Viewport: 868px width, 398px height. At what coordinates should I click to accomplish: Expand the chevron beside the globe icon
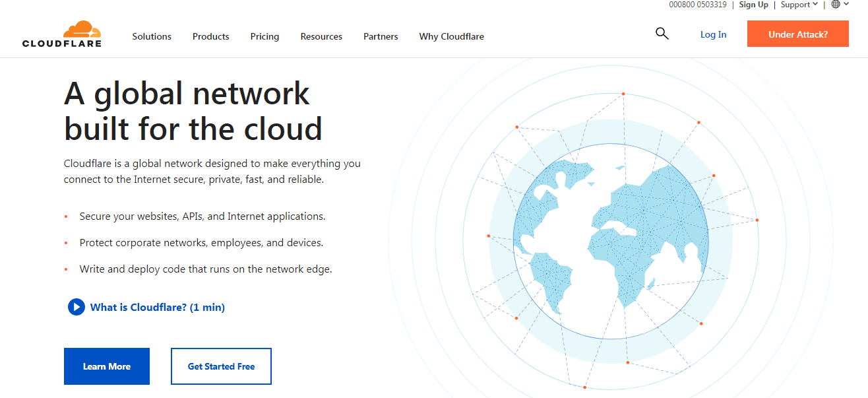846,4
